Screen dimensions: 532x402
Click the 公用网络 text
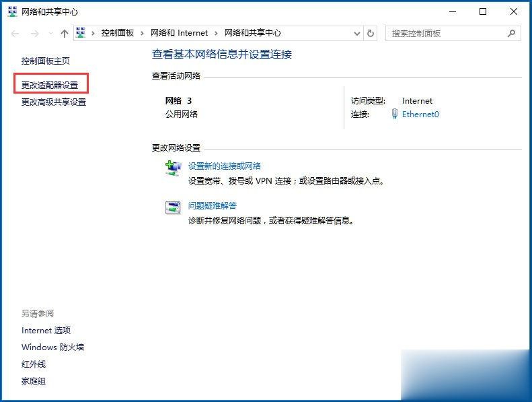(182, 114)
